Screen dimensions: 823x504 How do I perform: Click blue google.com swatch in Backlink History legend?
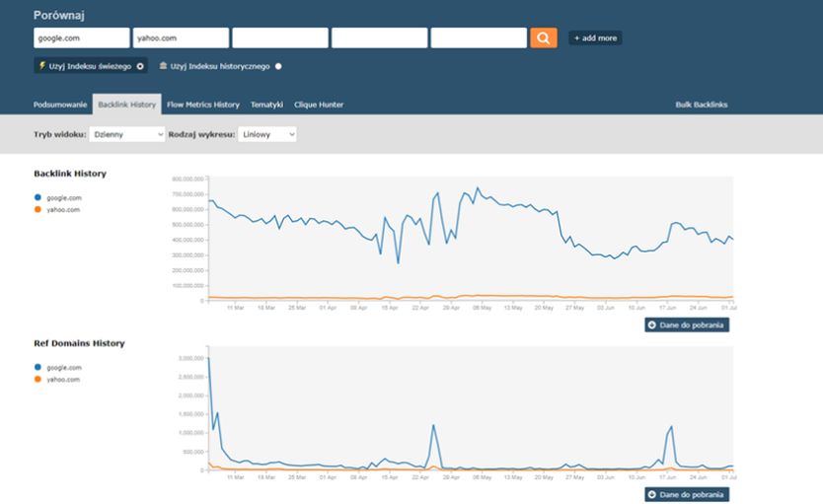click(38, 197)
